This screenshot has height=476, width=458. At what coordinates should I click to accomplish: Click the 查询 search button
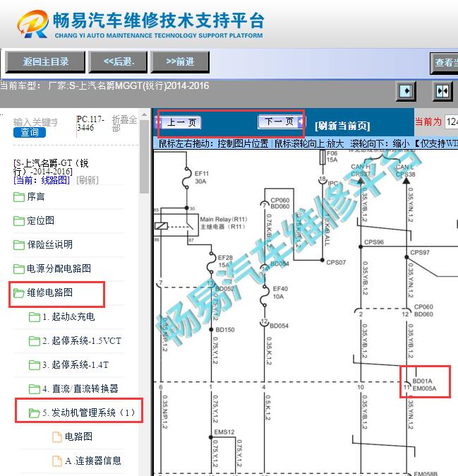coord(30,132)
